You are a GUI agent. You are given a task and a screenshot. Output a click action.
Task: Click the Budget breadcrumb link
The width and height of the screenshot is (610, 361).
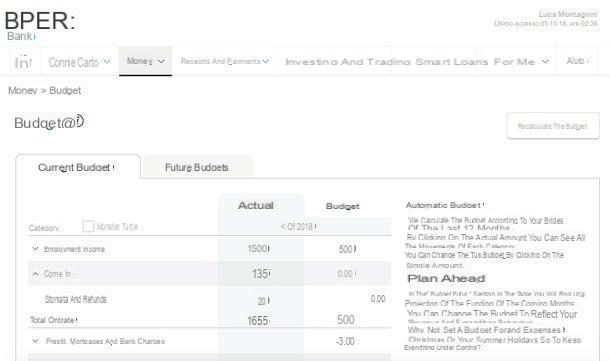[x=65, y=91]
